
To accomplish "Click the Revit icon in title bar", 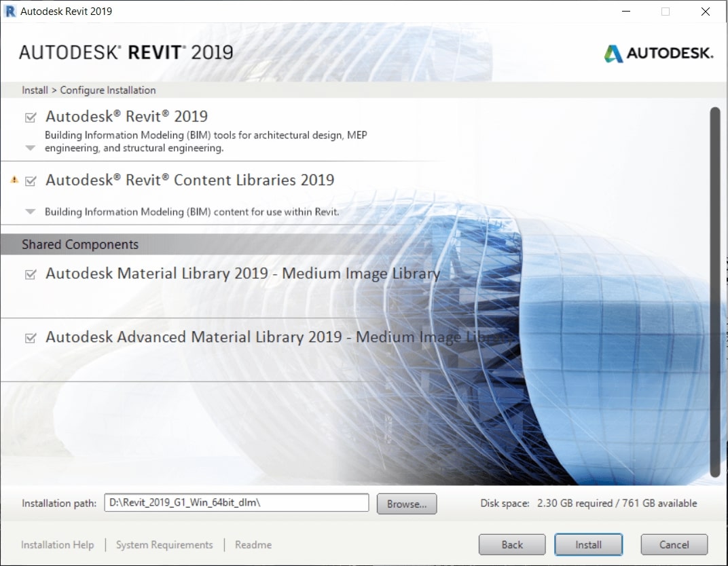I will (x=10, y=11).
